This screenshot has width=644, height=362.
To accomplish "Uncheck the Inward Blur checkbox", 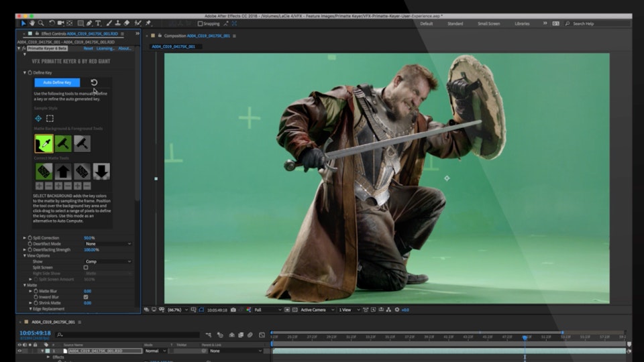I will click(86, 297).
